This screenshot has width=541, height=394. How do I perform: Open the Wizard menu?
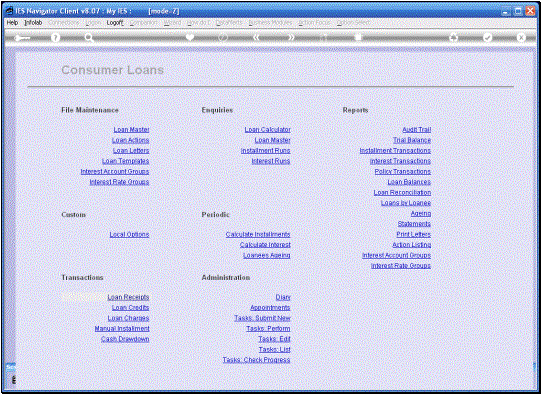click(x=172, y=22)
